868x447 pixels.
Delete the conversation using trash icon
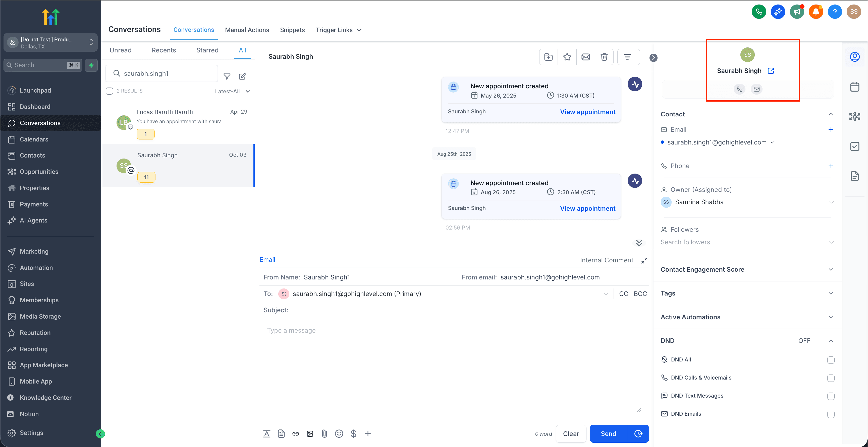pyautogui.click(x=604, y=57)
